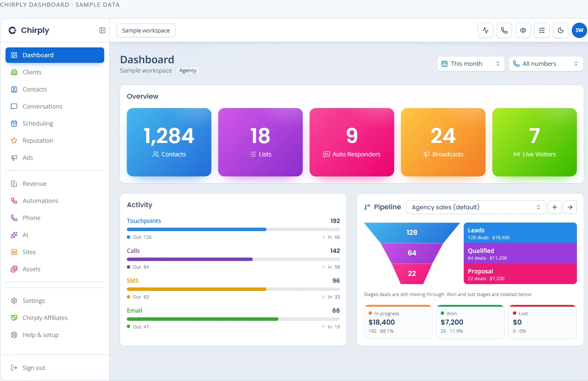Click the Touchpoints label link
This screenshot has height=381, width=588.
pos(144,221)
